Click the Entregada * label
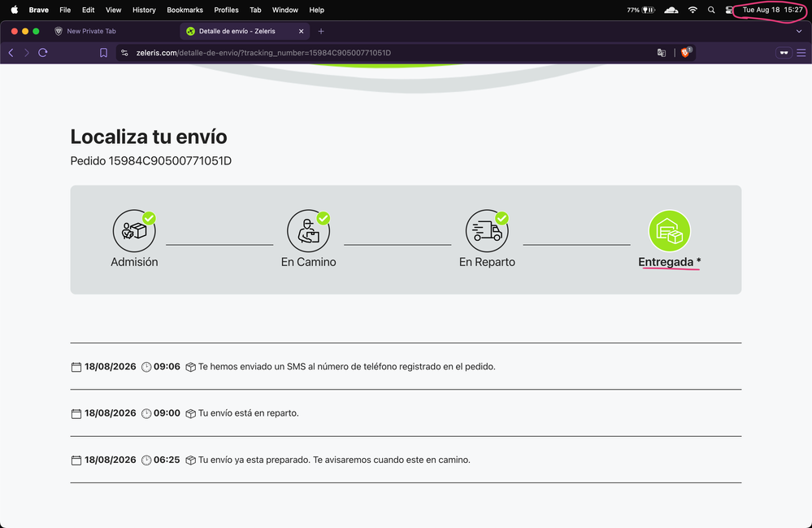Viewport: 812px width, 528px height. [x=670, y=262]
